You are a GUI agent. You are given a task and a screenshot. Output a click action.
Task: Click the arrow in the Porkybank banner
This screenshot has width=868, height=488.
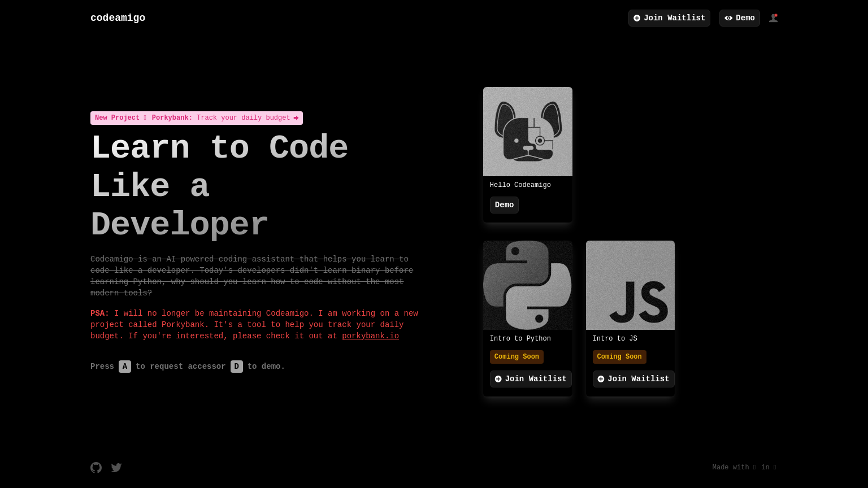coord(296,118)
